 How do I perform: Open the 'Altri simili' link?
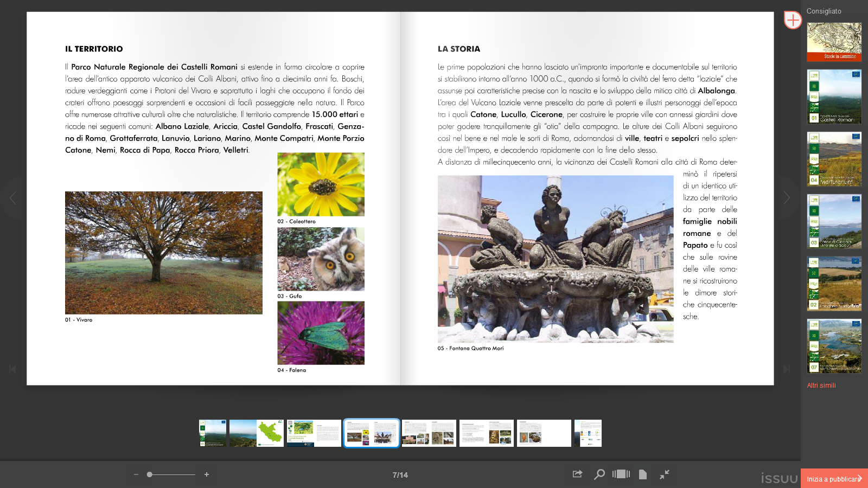pyautogui.click(x=821, y=386)
